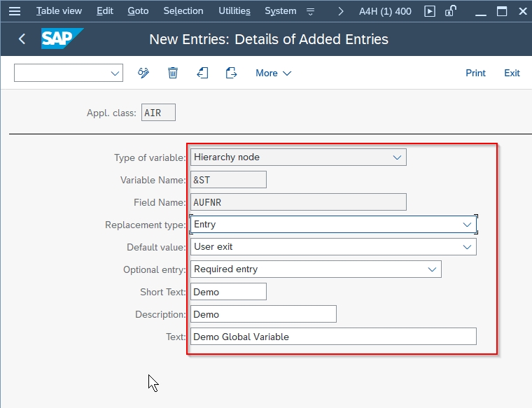Expand the command field dropdown
This screenshot has height=408, width=532.
coord(115,73)
